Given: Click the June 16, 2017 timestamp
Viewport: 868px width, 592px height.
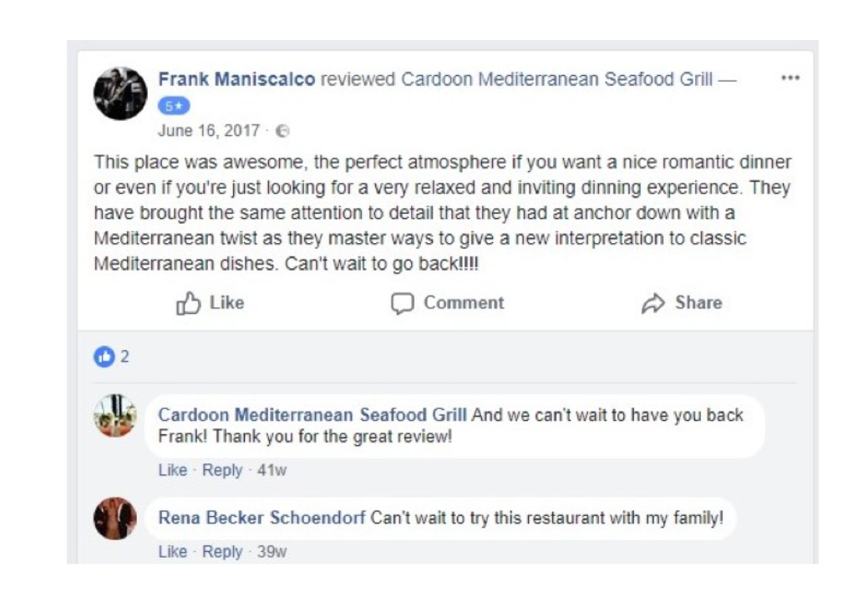Looking at the screenshot, I should point(209,130).
